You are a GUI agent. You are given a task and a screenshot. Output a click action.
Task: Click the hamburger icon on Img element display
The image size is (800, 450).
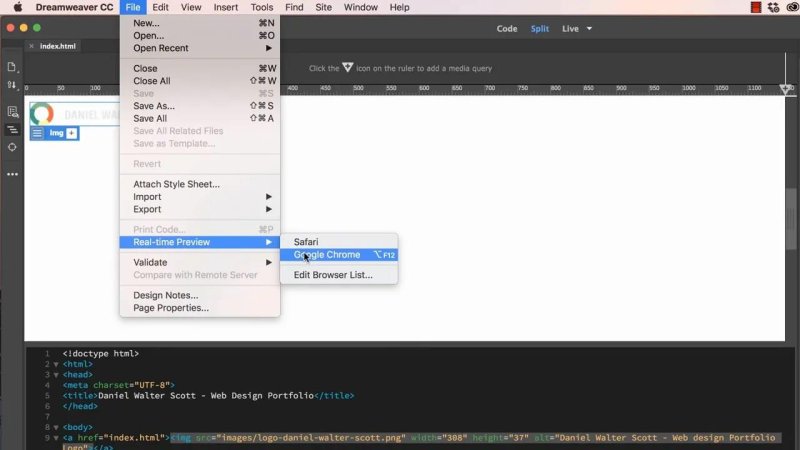tap(37, 133)
